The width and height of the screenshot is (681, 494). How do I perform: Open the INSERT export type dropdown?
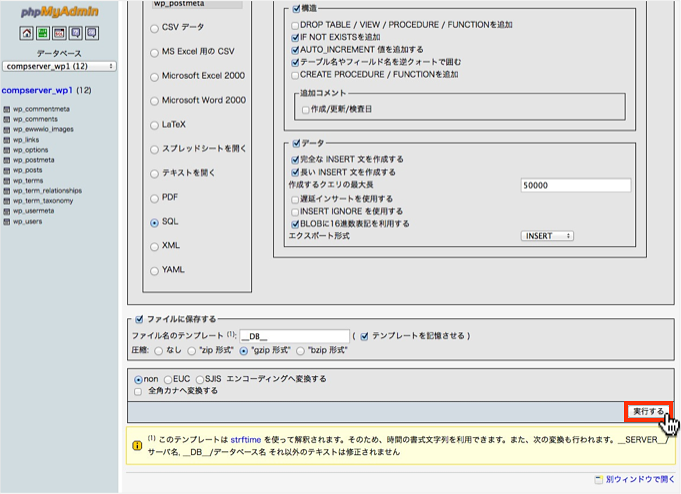(547, 236)
